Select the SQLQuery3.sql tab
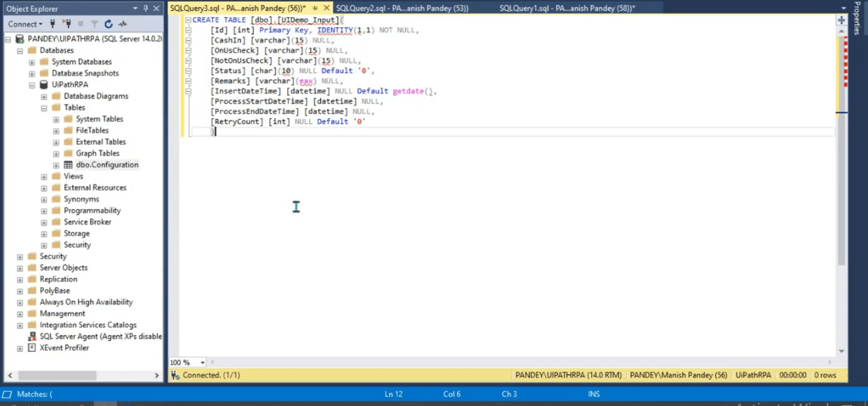Screen dimensions: 868x406 point(238,8)
